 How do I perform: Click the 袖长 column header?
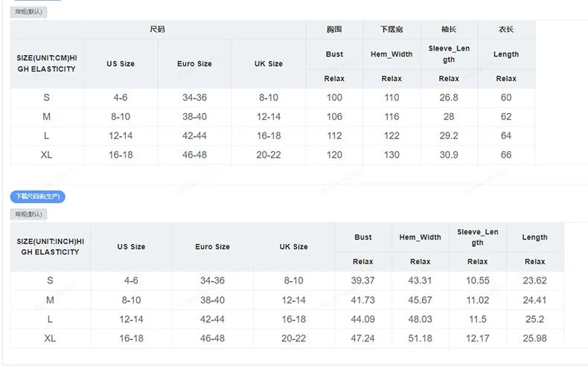click(449, 30)
